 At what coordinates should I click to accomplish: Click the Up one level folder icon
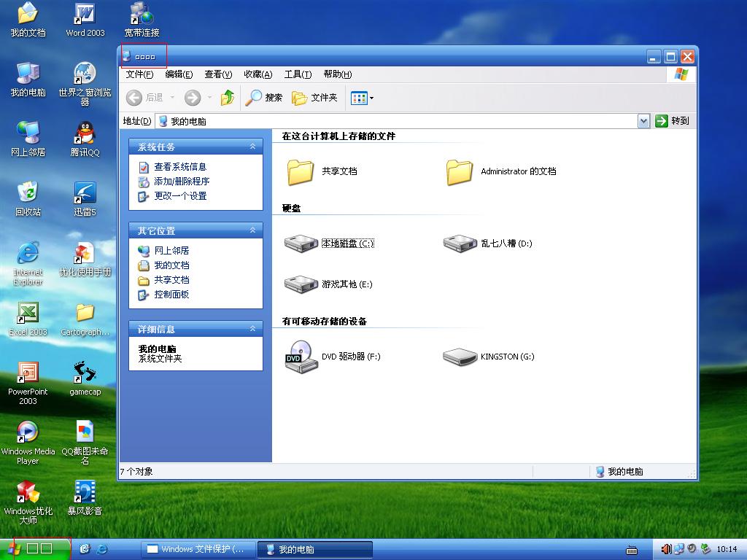coord(228,98)
